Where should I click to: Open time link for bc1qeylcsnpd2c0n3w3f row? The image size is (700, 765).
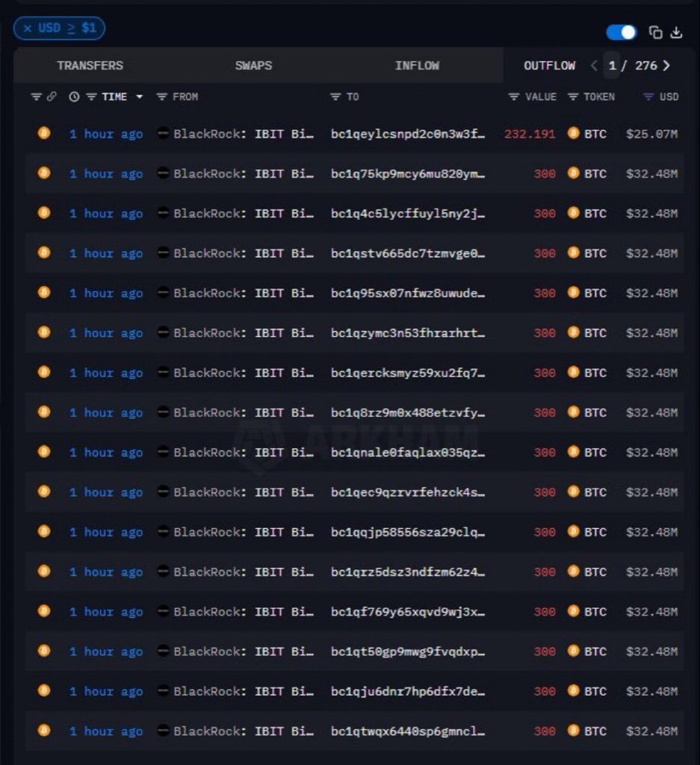(106, 134)
